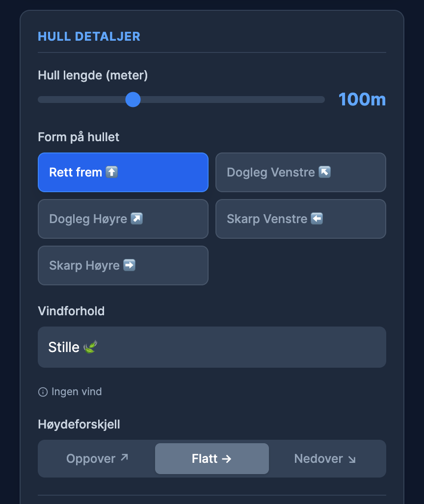Viewport: 424px width, 504px height.
Task: Click the HULL DETALJER heading
Action: [x=89, y=36]
